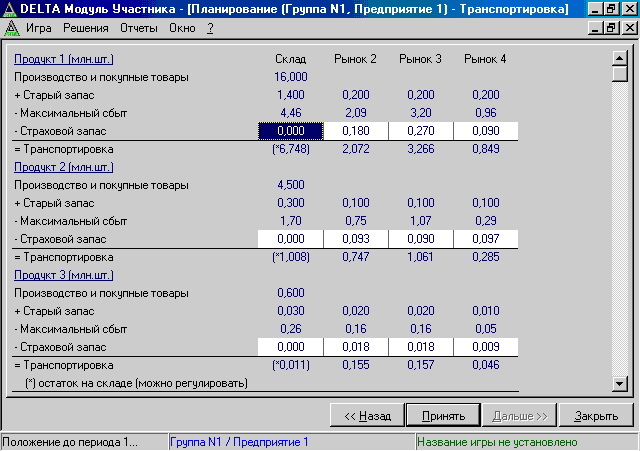Select Продукт 1 Страховой запас Рынок 3 field 0,270
Image resolution: width=640 pixels, height=451 pixels.
click(x=421, y=131)
